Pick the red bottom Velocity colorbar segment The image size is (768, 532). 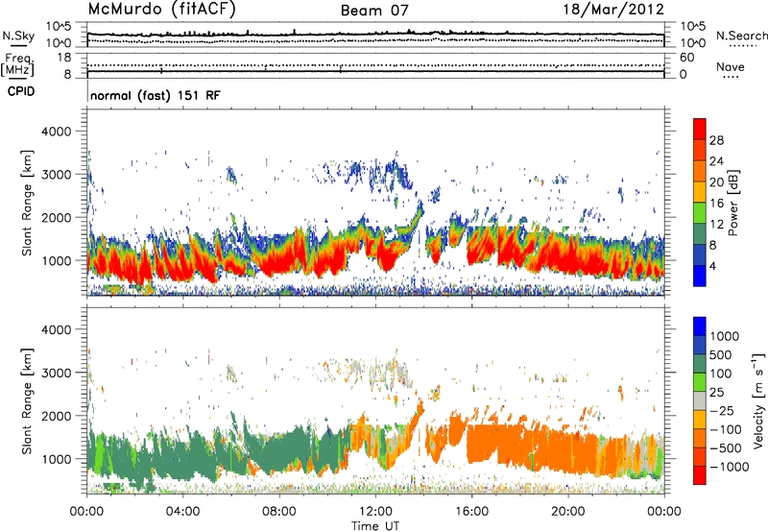tap(700, 475)
